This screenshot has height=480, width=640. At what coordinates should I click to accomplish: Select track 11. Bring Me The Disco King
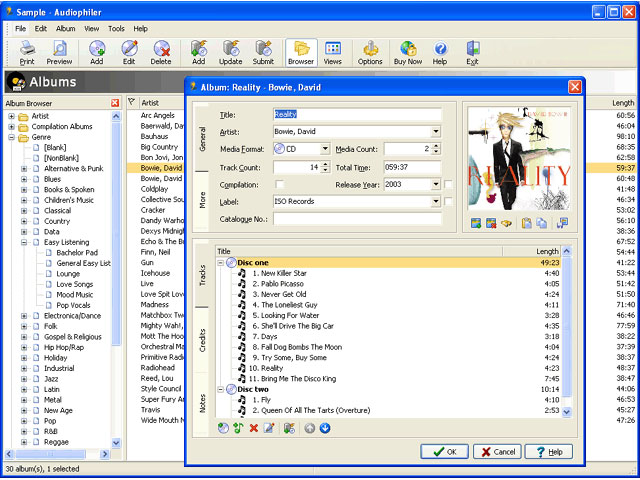[x=293, y=379]
